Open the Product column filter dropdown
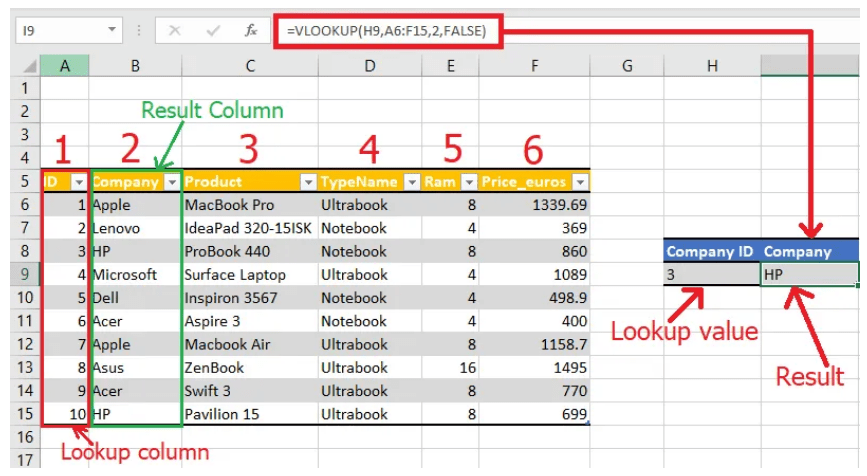The height and width of the screenshot is (476, 867). pos(309,182)
